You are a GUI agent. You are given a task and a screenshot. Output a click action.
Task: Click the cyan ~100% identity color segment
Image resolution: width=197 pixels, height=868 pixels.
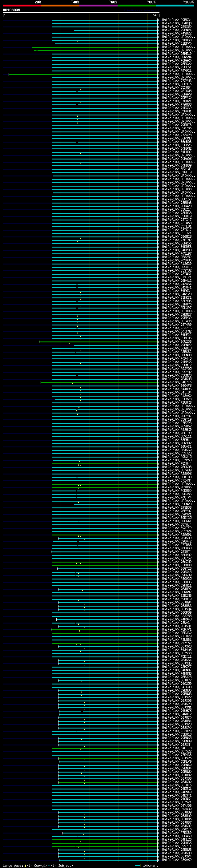(175, 6)
